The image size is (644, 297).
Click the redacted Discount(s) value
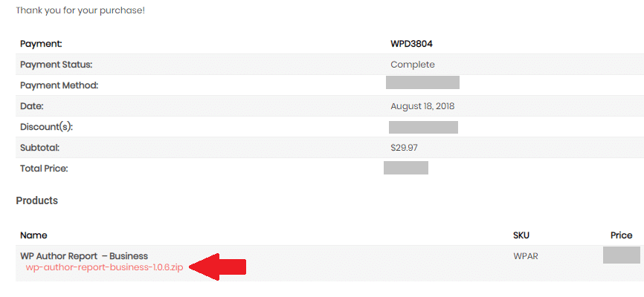[423, 127]
